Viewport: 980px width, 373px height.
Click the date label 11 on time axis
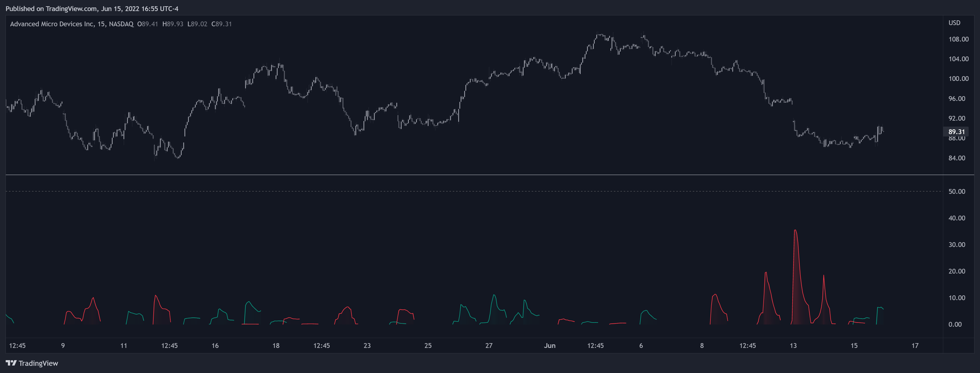(x=124, y=346)
